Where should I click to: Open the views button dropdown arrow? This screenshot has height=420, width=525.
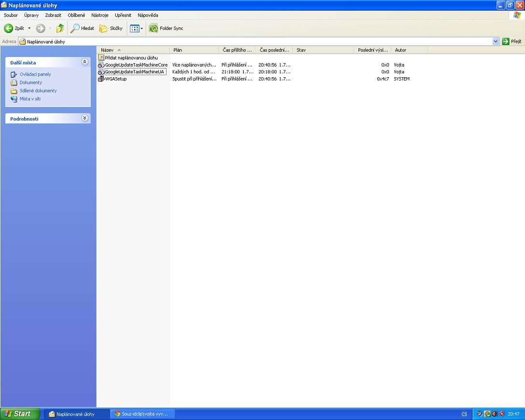pos(142,28)
